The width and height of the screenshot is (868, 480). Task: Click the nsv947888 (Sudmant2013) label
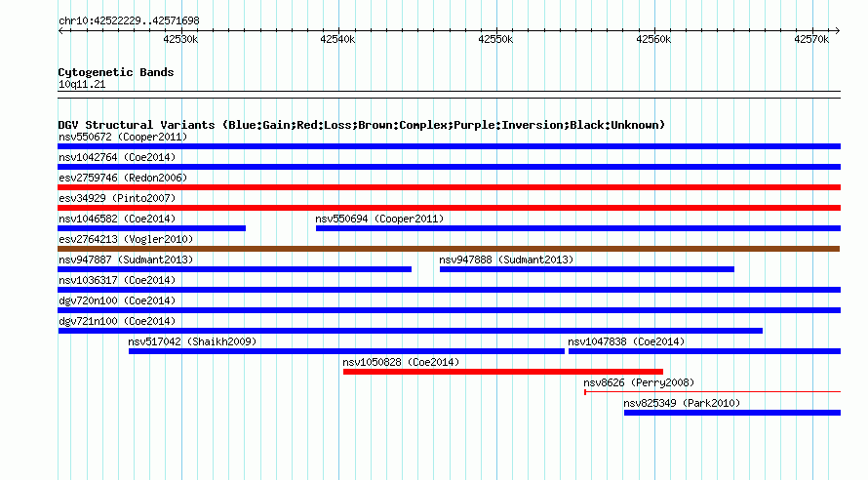point(506,260)
